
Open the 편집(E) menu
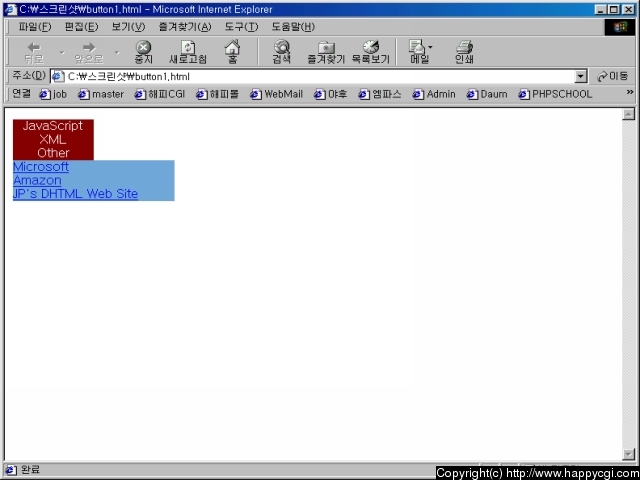pyautogui.click(x=81, y=27)
